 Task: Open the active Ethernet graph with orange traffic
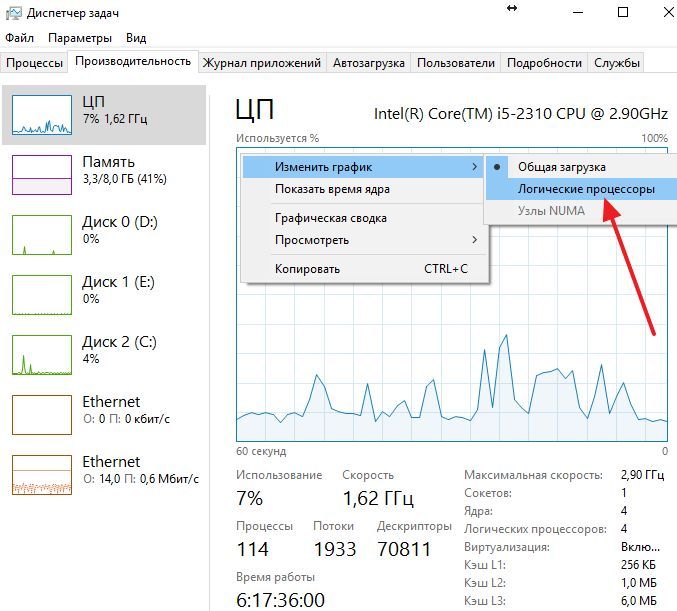pos(42,475)
